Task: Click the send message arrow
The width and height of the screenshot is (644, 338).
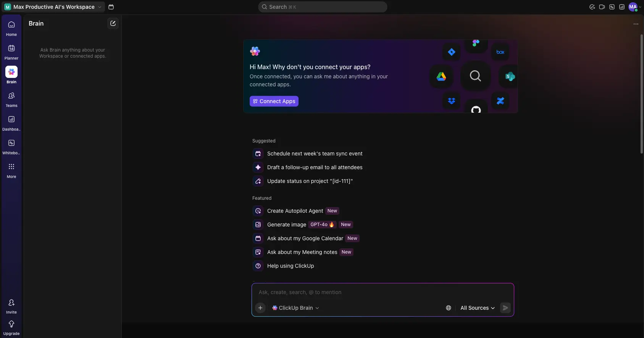Action: click(505, 308)
